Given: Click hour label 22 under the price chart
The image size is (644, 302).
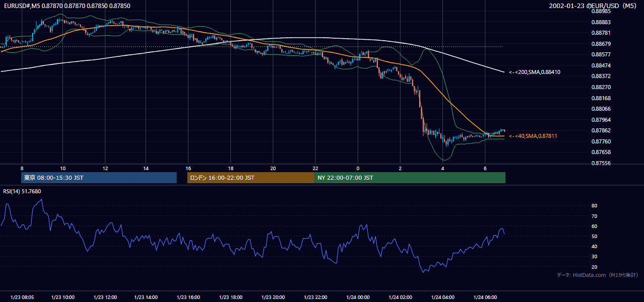Looking at the screenshot, I should click(x=315, y=168).
